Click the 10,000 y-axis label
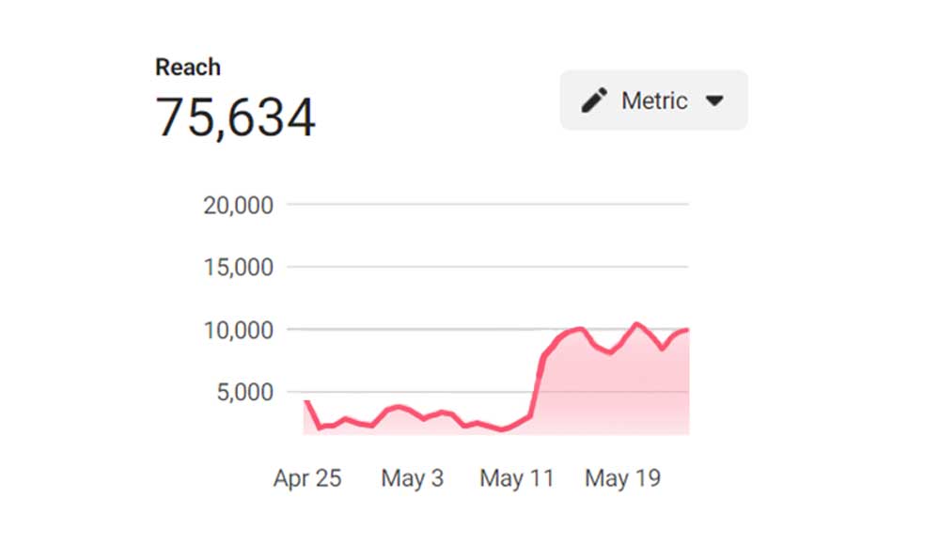The image size is (940, 560). click(239, 330)
